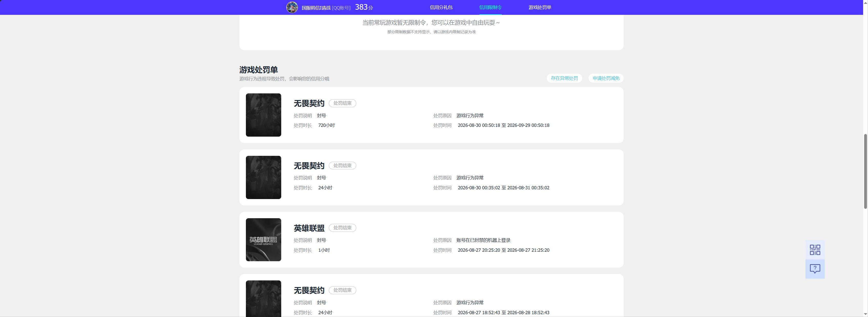
Task: Click the 申请处罚减免 button
Action: [x=606, y=78]
